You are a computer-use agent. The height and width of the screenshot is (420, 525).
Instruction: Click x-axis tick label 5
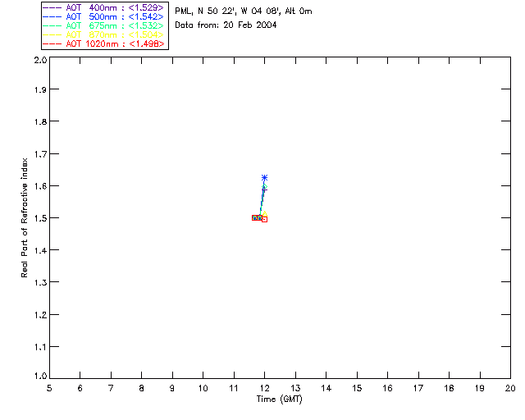[49, 388]
